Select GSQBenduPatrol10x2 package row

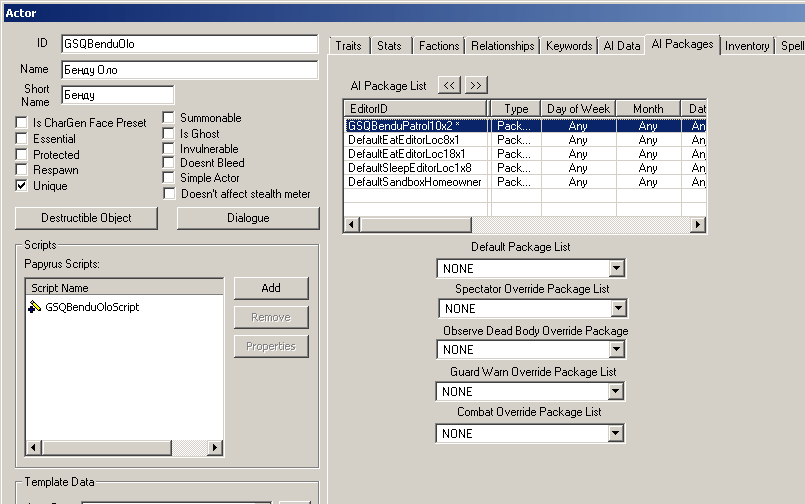tap(525, 126)
